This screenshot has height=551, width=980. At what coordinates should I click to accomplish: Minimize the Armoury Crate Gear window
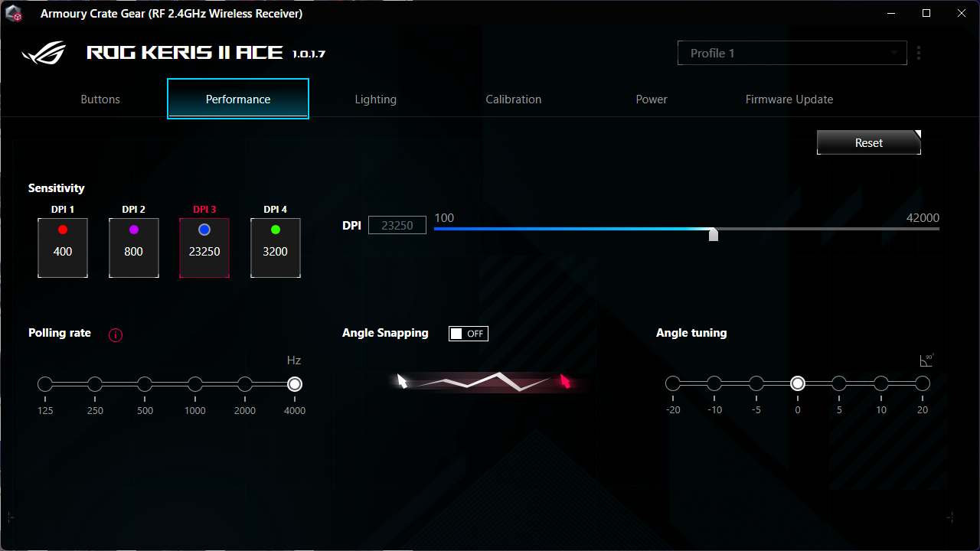pos(890,13)
